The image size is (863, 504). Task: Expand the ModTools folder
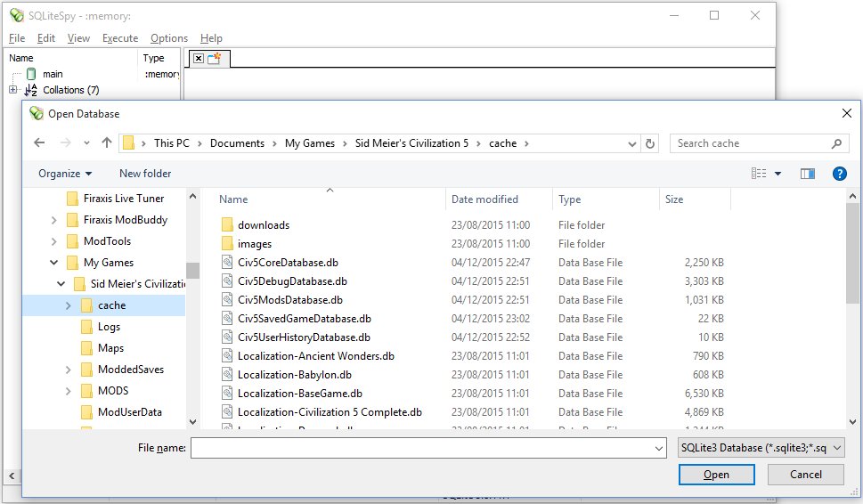click(x=53, y=241)
